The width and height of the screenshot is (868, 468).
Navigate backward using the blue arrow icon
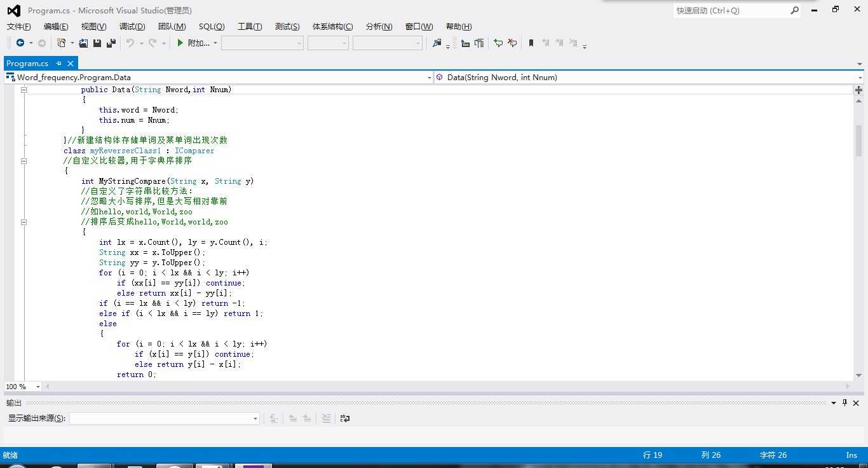[x=20, y=43]
